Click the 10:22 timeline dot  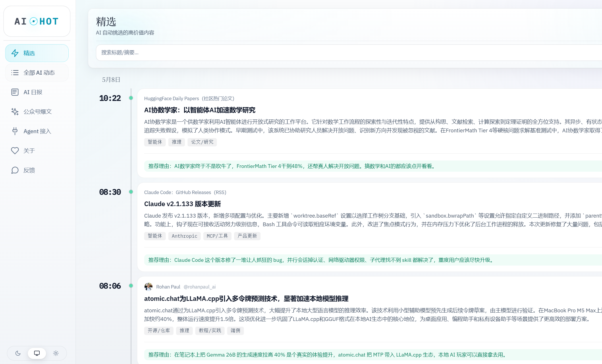click(131, 98)
